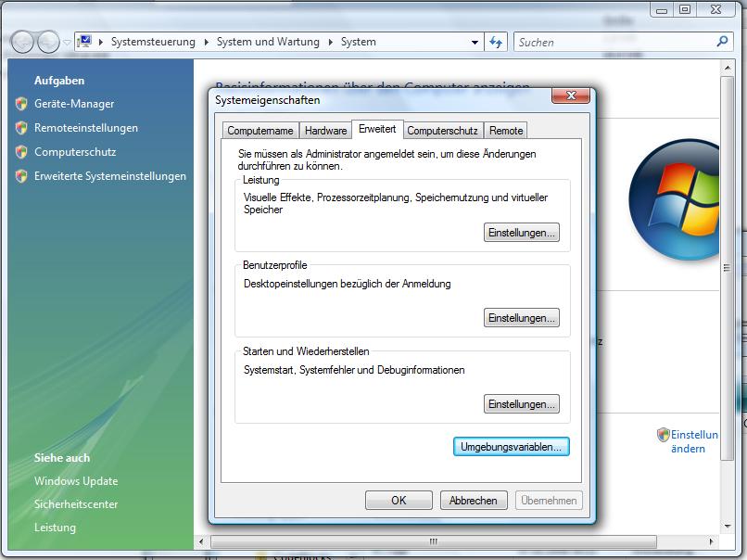Click shield icon beside Erweiterte Systemeinstellungen

click(21, 176)
